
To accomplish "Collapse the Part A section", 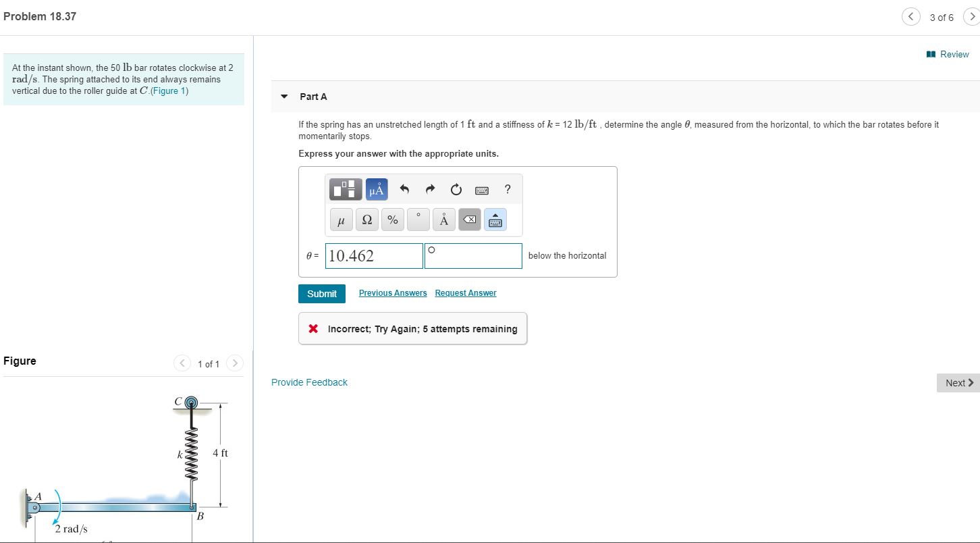I will click(x=284, y=97).
